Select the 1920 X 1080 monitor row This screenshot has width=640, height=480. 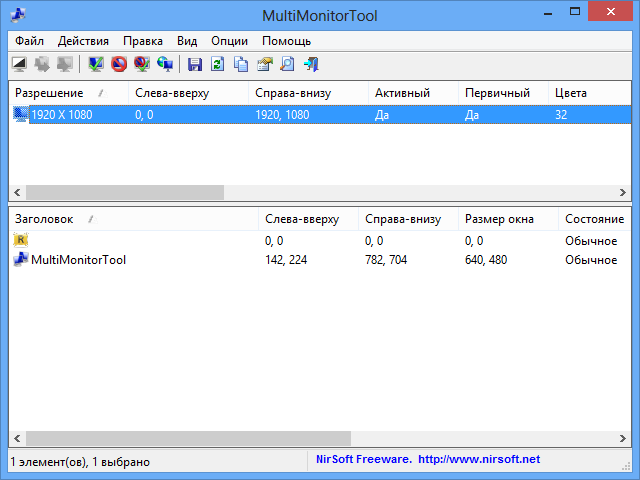(x=320, y=115)
